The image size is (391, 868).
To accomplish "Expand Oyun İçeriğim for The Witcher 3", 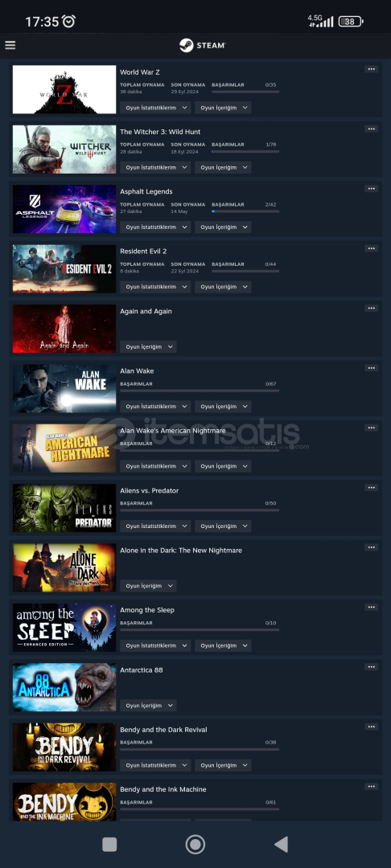I will coord(223,167).
